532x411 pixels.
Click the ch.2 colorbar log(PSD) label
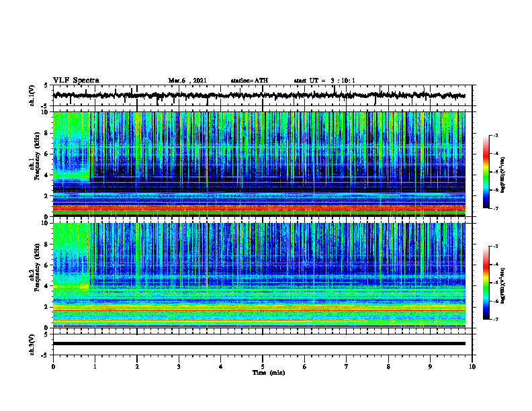click(503, 285)
